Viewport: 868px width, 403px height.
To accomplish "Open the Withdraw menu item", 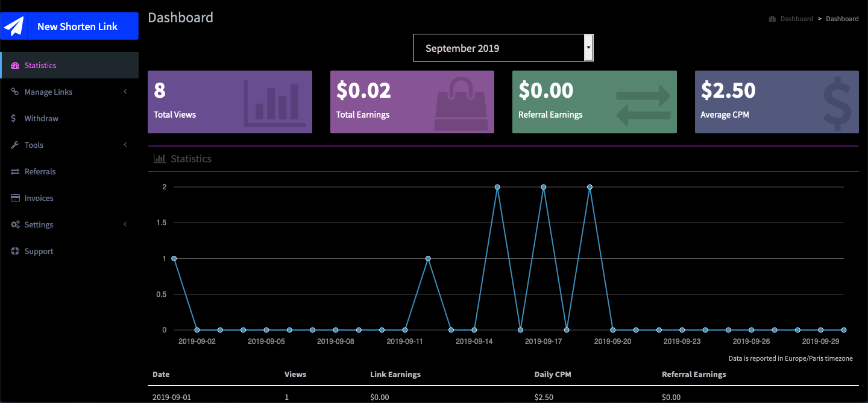I will (x=42, y=119).
